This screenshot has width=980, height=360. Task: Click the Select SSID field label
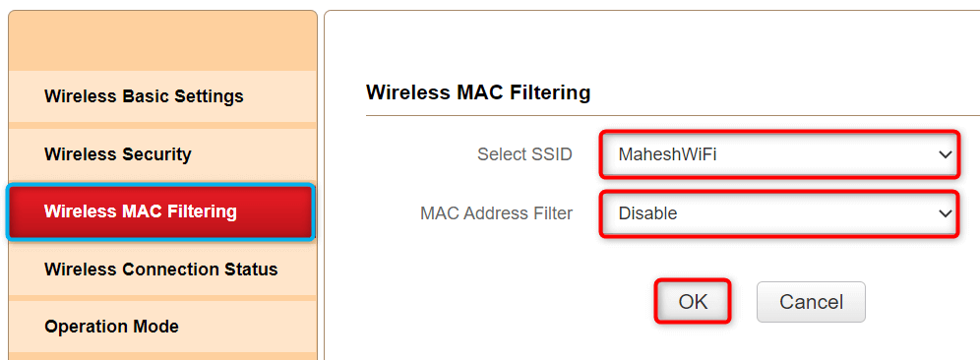pos(524,154)
